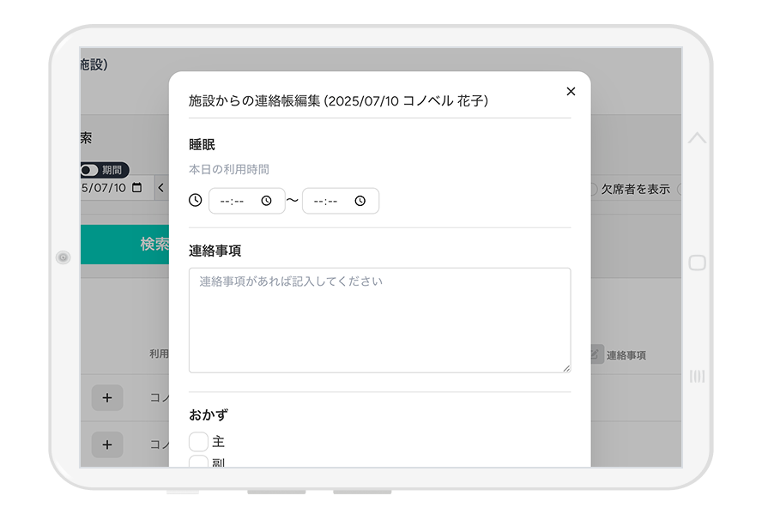Open the end time picker clock icon
This screenshot has width=762, height=532.
(360, 201)
